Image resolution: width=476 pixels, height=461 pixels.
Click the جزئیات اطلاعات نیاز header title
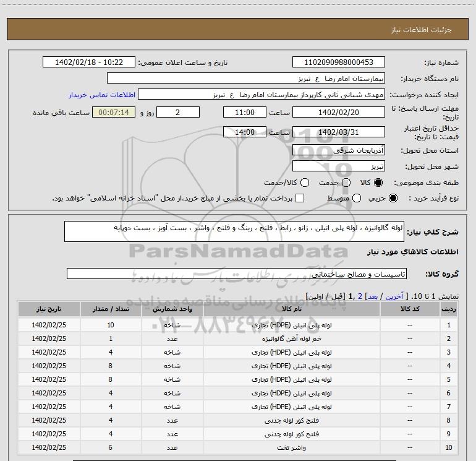point(422,30)
